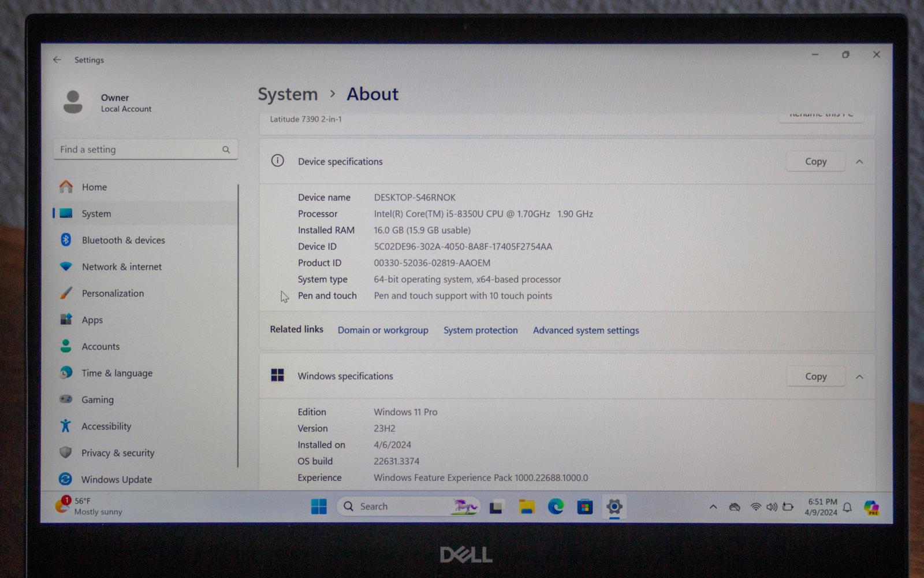Click the Settings gear on taskbar
The height and width of the screenshot is (578, 924).
click(614, 507)
